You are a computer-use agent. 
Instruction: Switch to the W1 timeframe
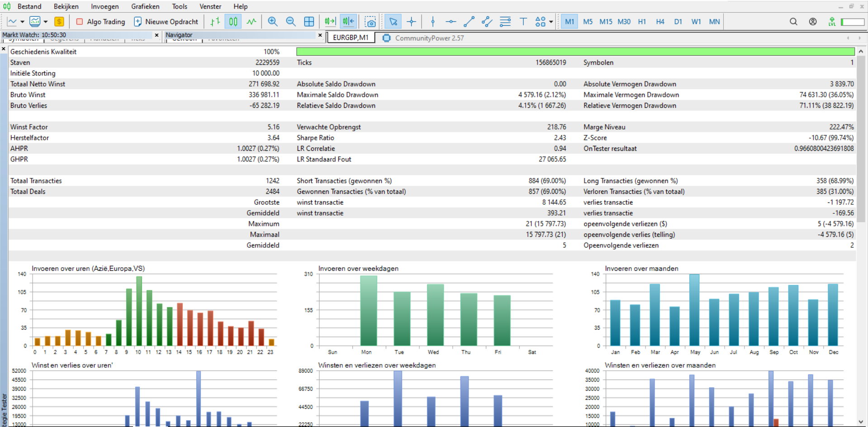[x=696, y=21]
